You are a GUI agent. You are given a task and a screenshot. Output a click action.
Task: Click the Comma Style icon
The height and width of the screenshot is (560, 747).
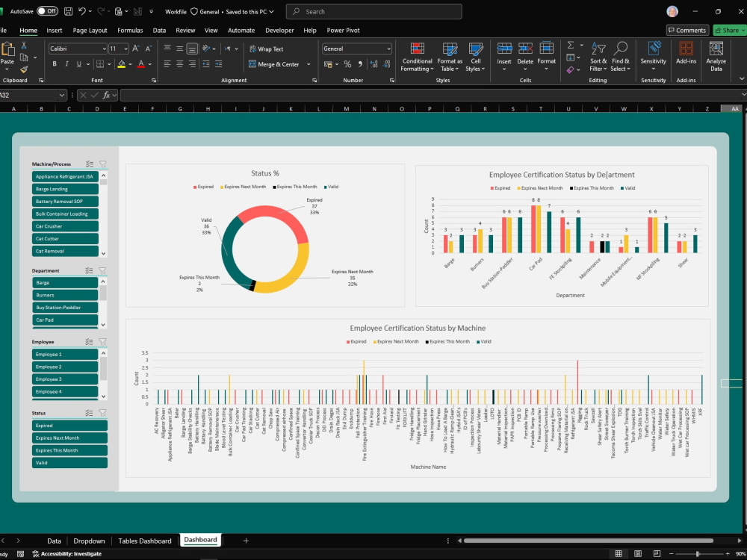[x=360, y=63]
